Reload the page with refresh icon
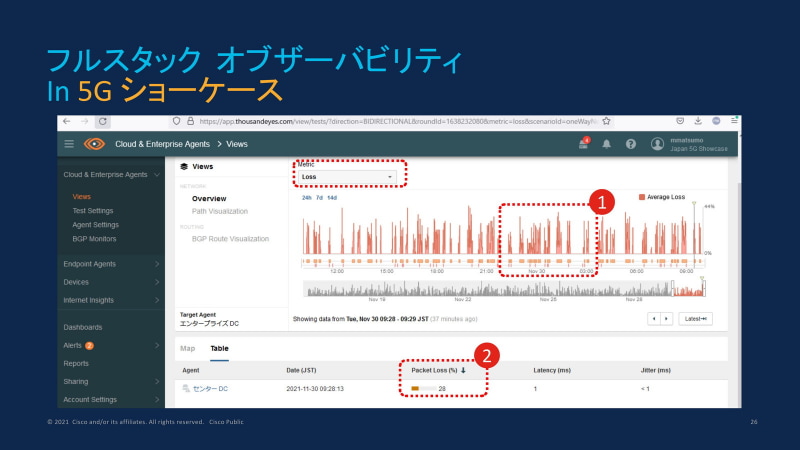The image size is (800, 450). (103, 121)
